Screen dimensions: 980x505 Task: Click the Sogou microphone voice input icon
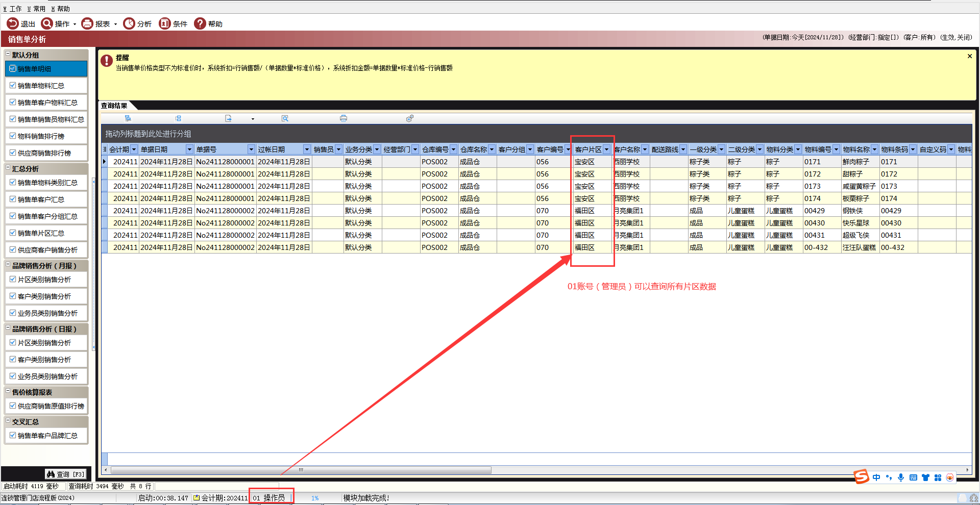901,477
